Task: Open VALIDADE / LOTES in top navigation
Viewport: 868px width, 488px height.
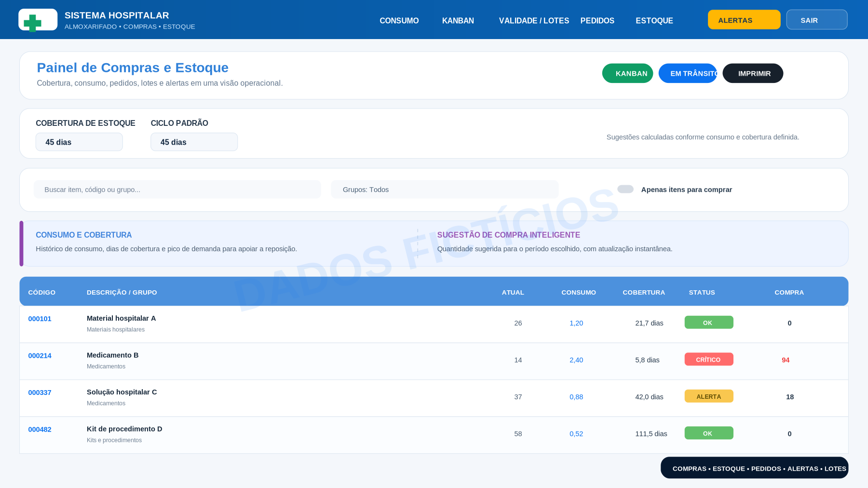Action: tap(534, 21)
